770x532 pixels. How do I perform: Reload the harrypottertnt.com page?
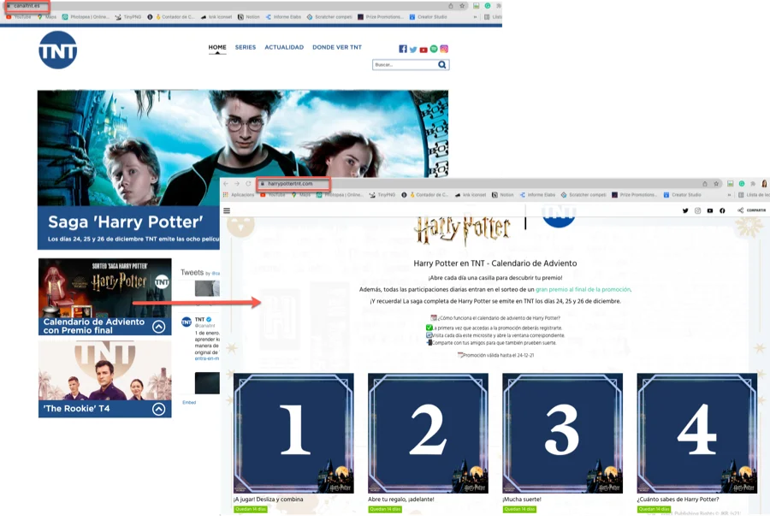tap(248, 184)
